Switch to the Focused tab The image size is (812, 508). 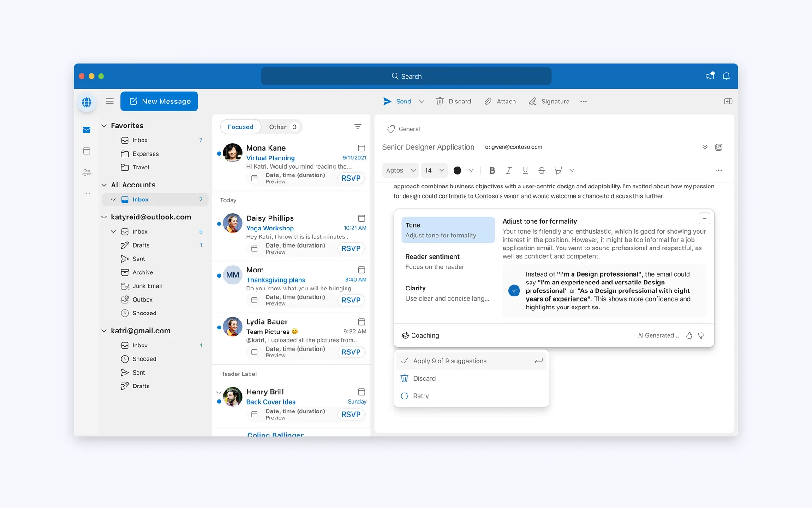click(x=240, y=127)
